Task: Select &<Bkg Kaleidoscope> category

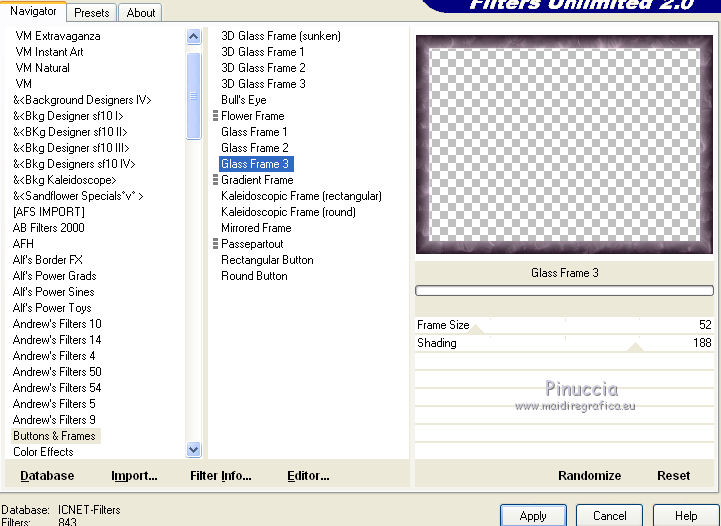Action: [64, 180]
